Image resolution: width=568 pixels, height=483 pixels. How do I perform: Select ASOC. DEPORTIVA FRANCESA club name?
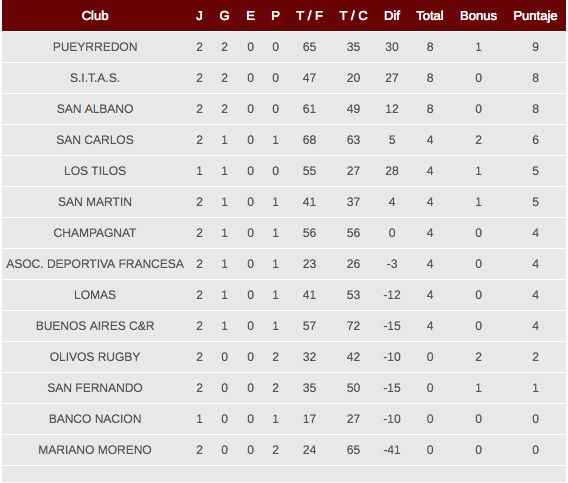point(95,264)
